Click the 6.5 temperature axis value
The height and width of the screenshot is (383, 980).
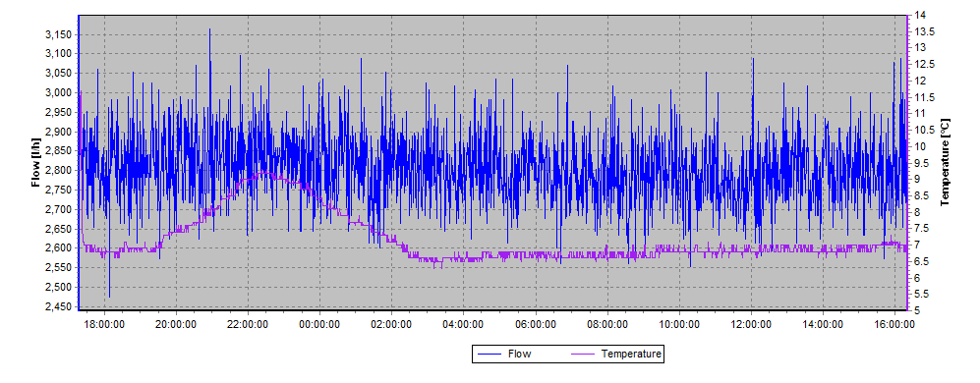pos(921,261)
